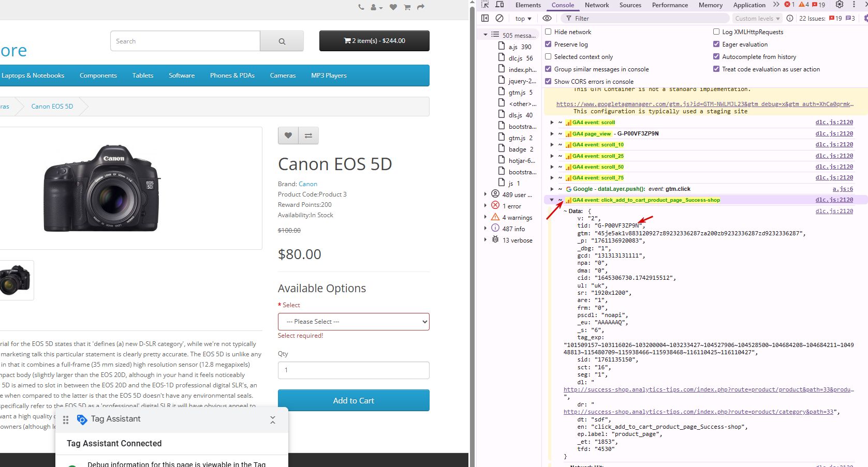The width and height of the screenshot is (868, 467).
Task: Follow the Canon brand link
Action: pos(308,184)
